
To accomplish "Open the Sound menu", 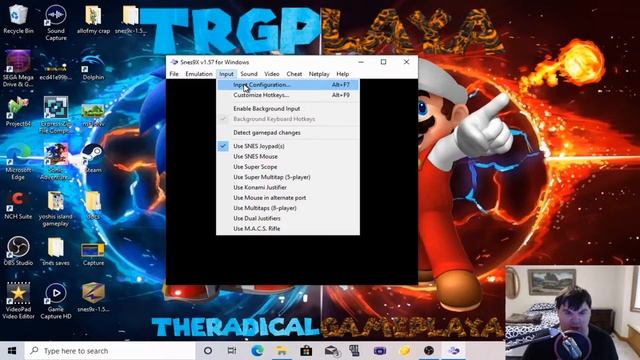I will [249, 74].
